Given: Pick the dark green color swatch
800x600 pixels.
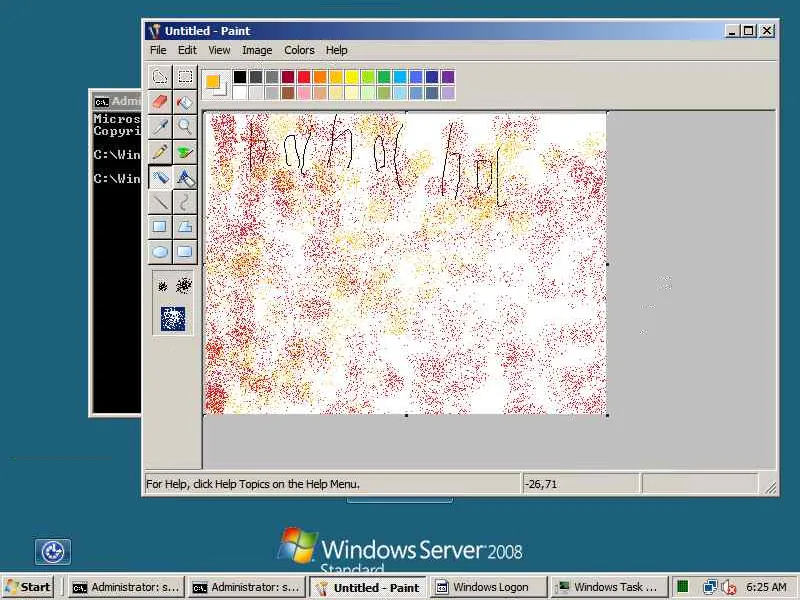Looking at the screenshot, I should click(x=384, y=77).
